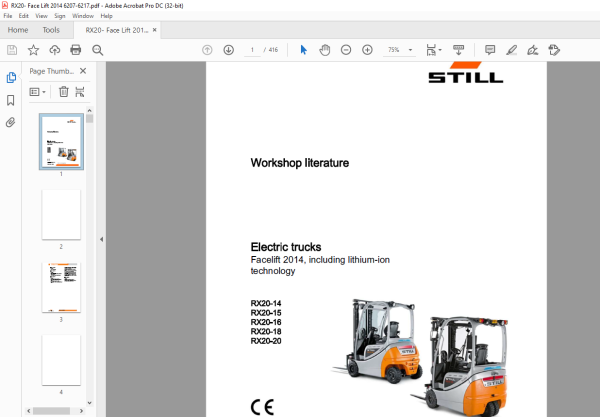Close the RX20- Face Lift document tab
Image resolution: width=600 pixels, height=417 pixels.
coord(155,30)
